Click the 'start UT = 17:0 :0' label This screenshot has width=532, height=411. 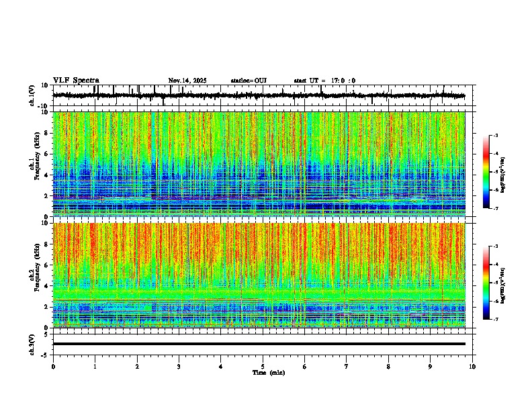click(324, 81)
